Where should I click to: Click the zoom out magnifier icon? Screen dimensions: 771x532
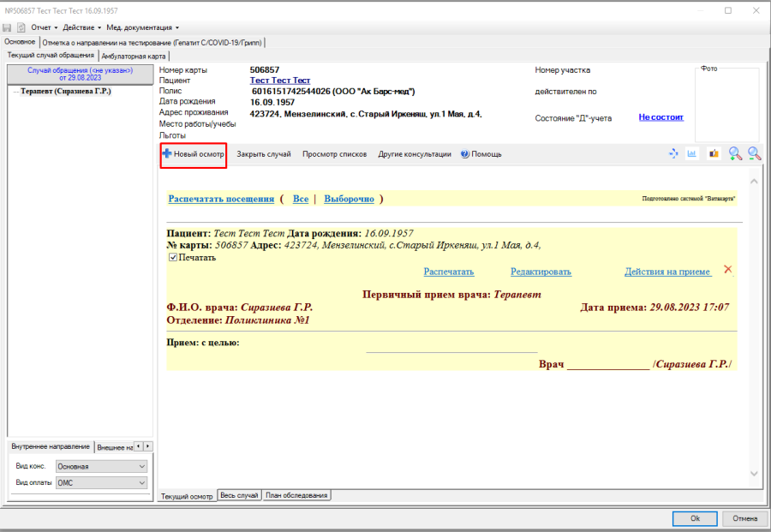754,154
